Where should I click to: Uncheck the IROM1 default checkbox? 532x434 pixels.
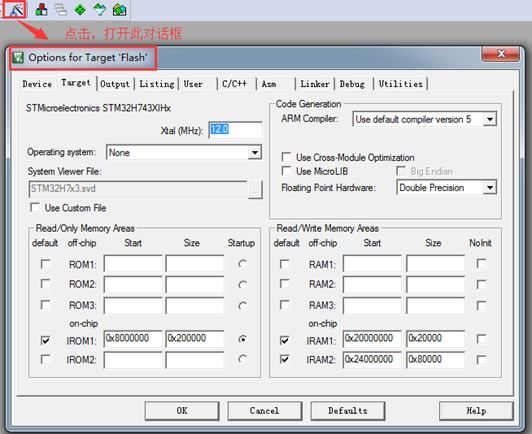[x=45, y=340]
